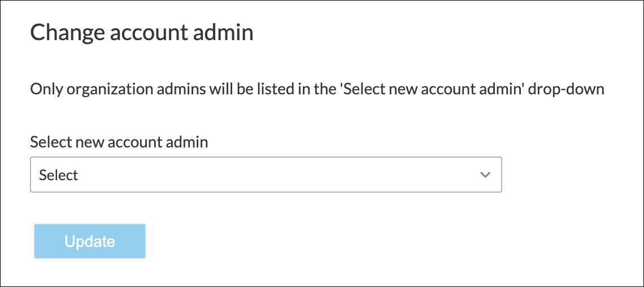This screenshot has width=644, height=287.
Task: Click the Update button
Action: tap(90, 242)
